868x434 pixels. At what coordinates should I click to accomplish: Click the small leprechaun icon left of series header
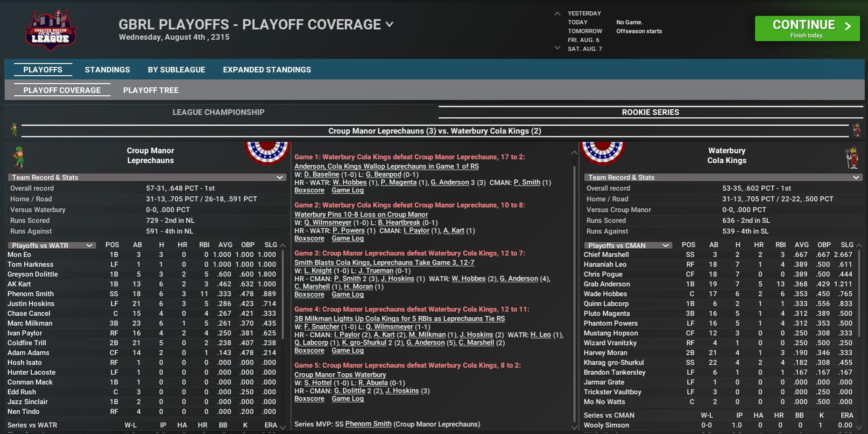click(x=14, y=129)
